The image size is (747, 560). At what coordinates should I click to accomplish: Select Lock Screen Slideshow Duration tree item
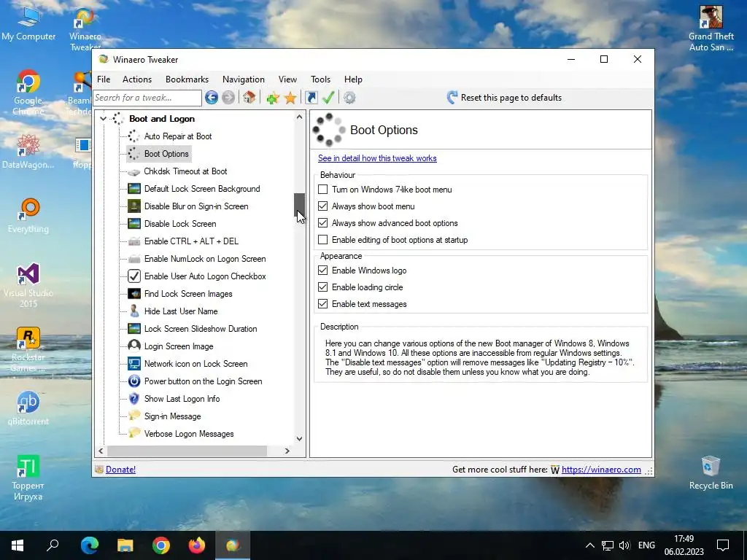pyautogui.click(x=201, y=329)
